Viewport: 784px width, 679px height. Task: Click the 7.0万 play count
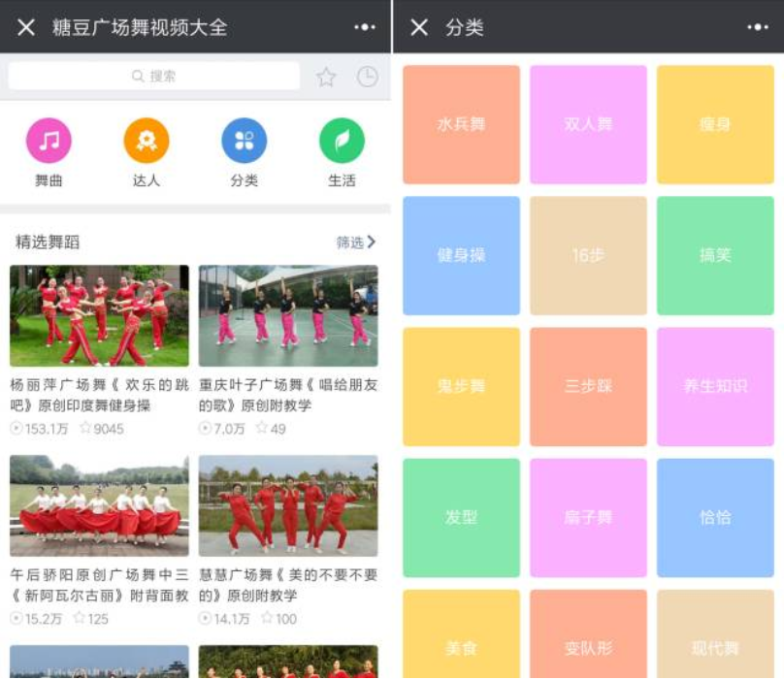[222, 429]
